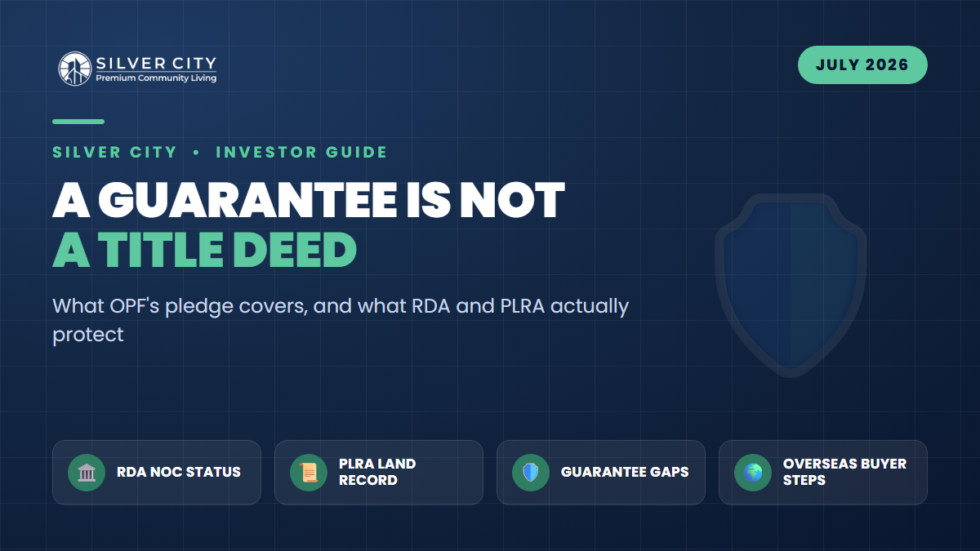The width and height of the screenshot is (980, 551).
Task: Click the Premium Community Living tagline
Action: point(156,78)
